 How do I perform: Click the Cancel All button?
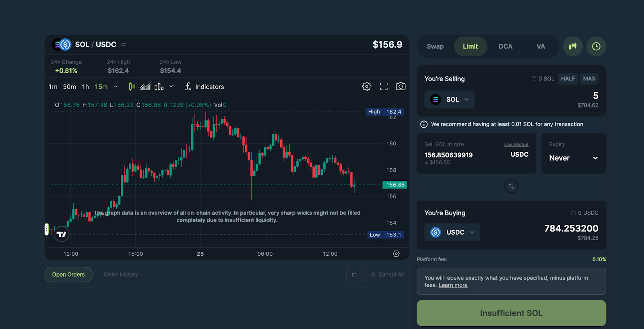tap(387, 275)
